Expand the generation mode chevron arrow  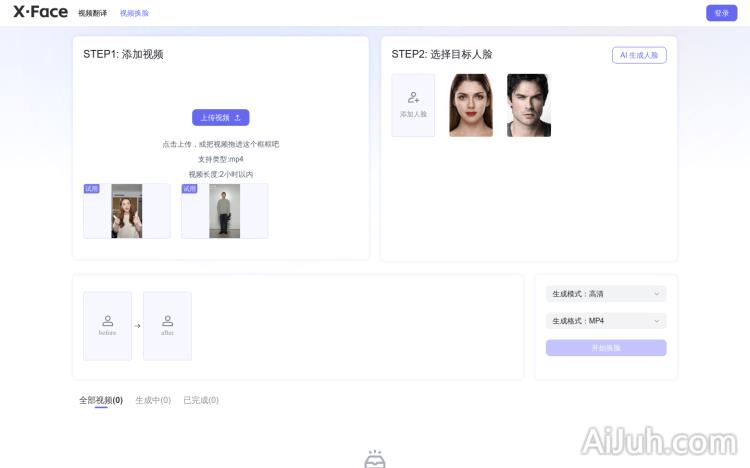pyautogui.click(x=656, y=294)
